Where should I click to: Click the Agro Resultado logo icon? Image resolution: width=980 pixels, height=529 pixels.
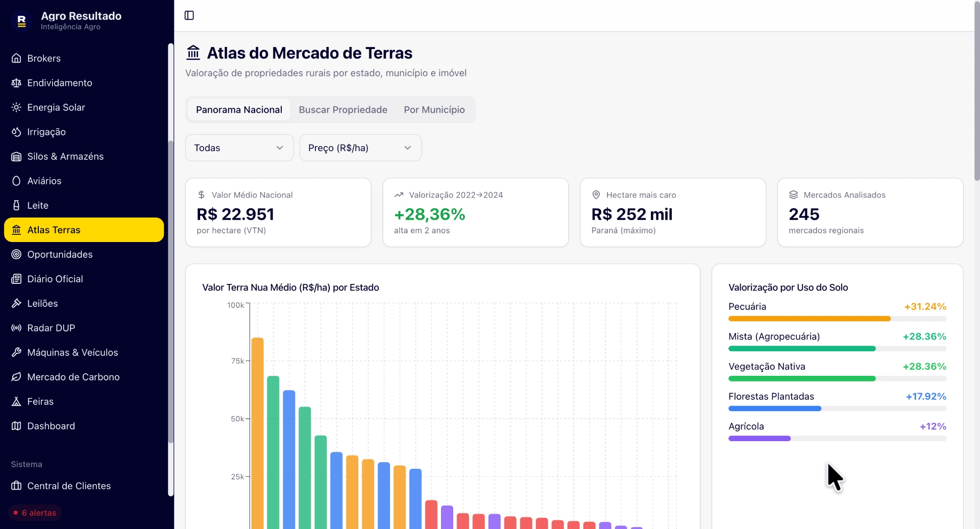(21, 21)
